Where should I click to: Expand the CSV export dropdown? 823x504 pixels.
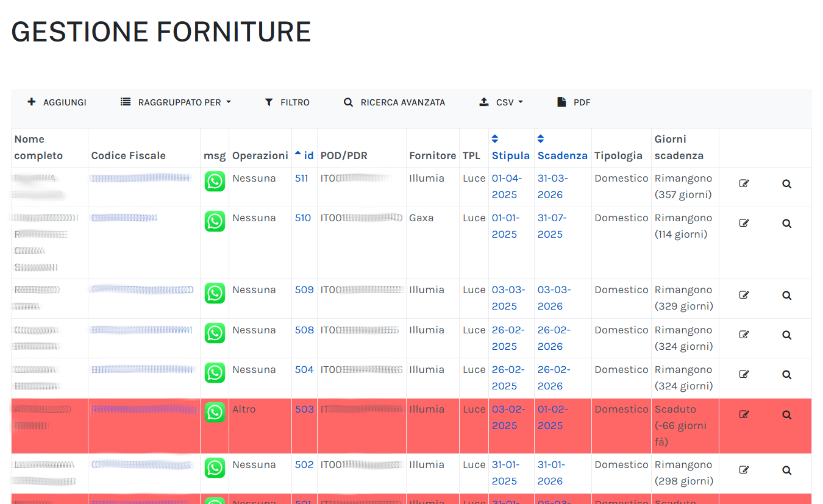coord(501,102)
